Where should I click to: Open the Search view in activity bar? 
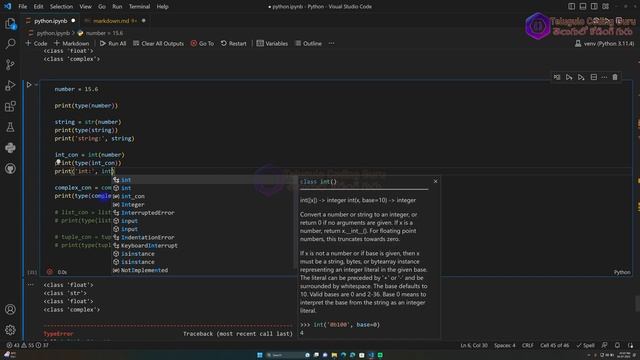[10, 44]
